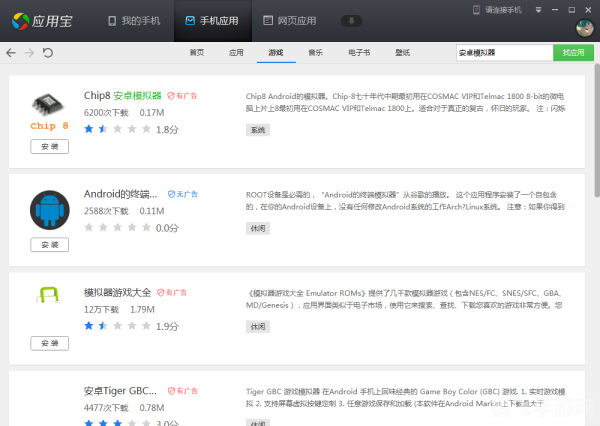Select the 游戏 category
Image resolution: width=600 pixels, height=426 pixels.
(x=276, y=52)
